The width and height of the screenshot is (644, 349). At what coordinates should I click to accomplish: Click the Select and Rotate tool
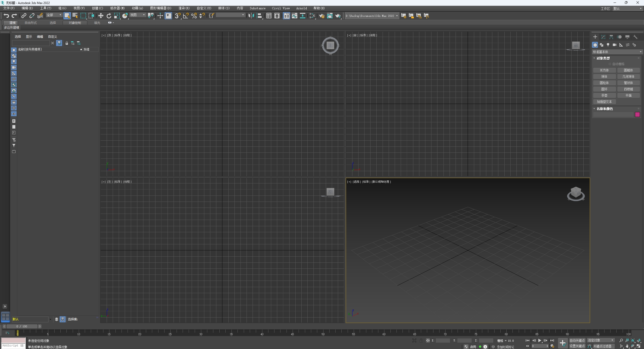(109, 16)
